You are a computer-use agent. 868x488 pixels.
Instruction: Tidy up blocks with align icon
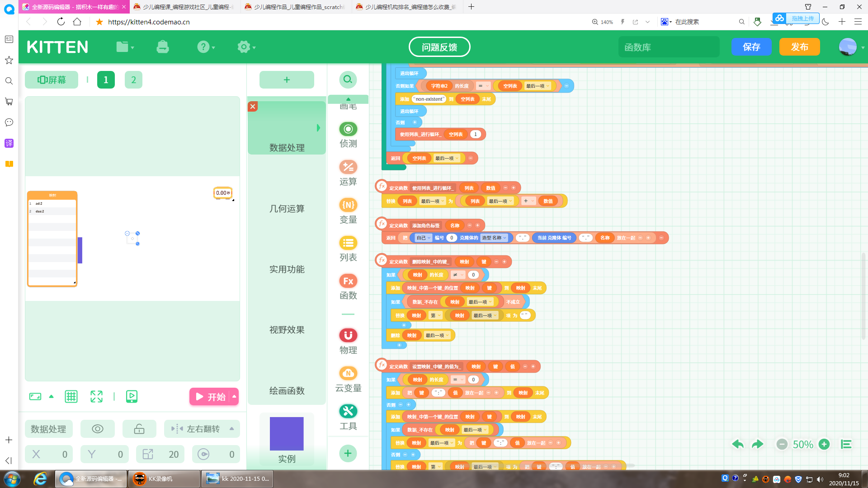pyautogui.click(x=846, y=444)
